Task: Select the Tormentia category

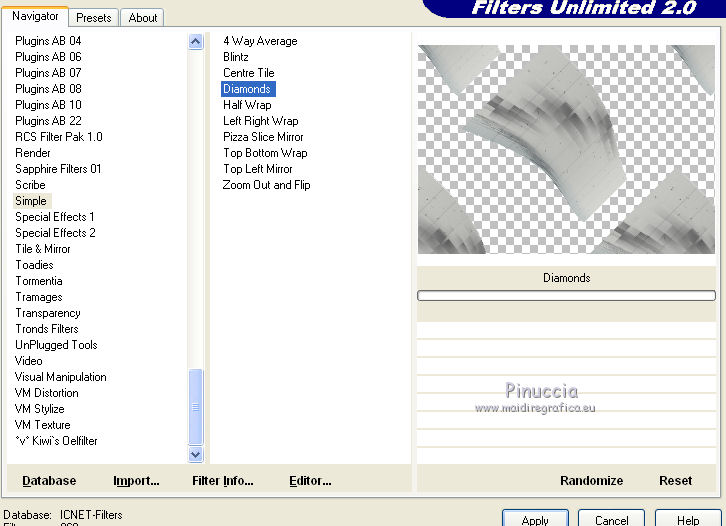Action: 39,281
